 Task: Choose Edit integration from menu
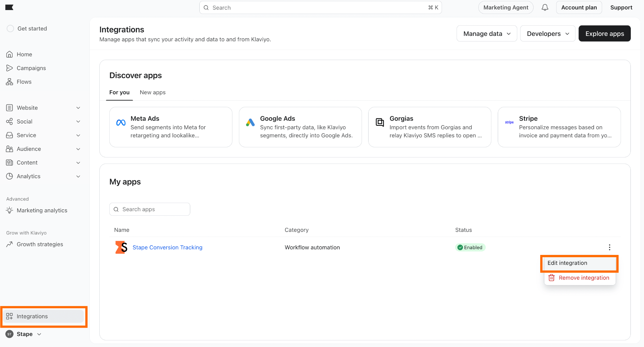[x=580, y=263]
